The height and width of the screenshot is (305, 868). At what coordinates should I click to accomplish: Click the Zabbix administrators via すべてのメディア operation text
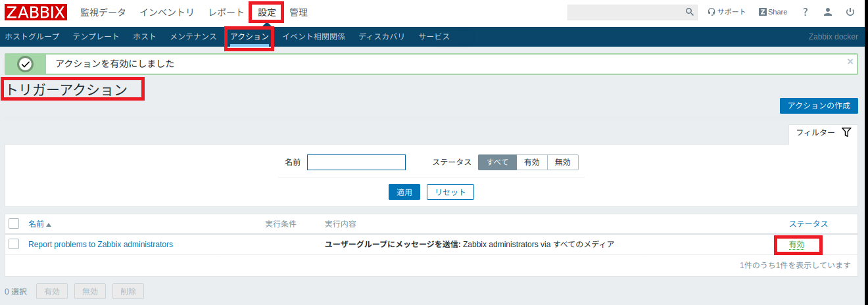539,245
